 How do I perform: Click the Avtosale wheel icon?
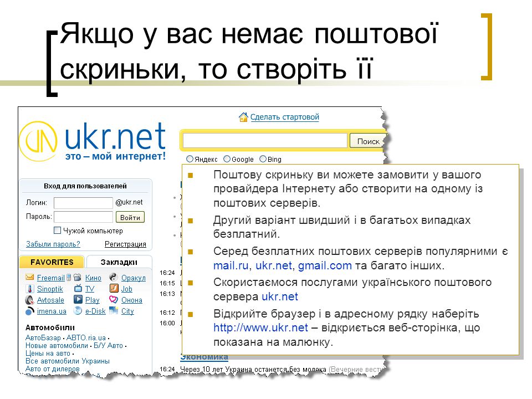coord(29,300)
